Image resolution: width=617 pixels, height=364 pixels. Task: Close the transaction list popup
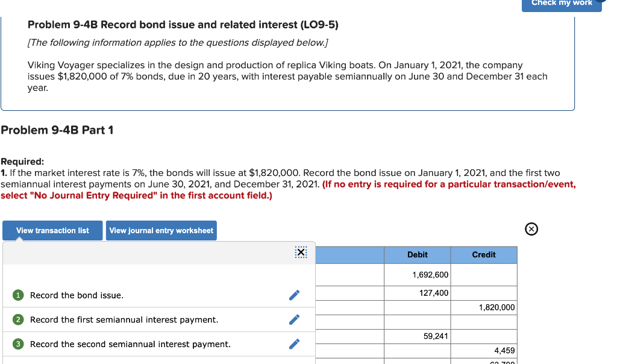tap(301, 253)
